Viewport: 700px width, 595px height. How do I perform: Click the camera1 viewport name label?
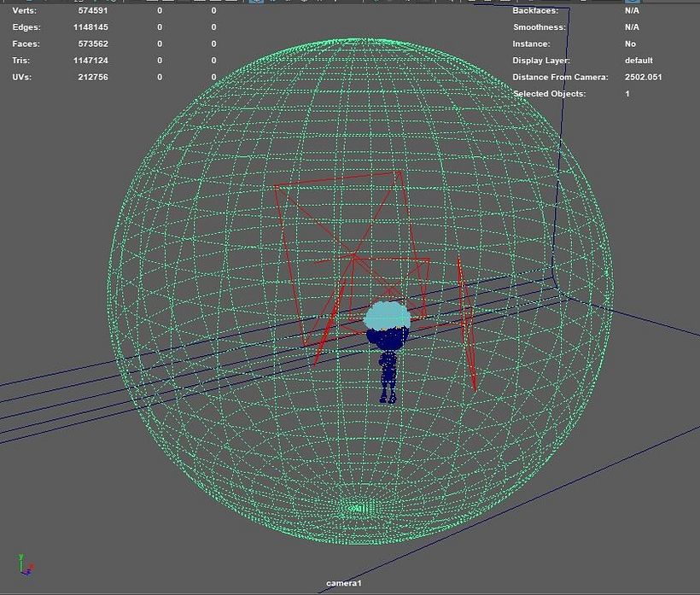344,583
